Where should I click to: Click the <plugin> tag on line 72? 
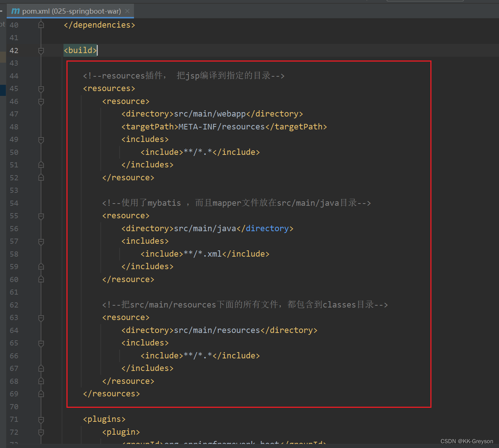coord(121,432)
